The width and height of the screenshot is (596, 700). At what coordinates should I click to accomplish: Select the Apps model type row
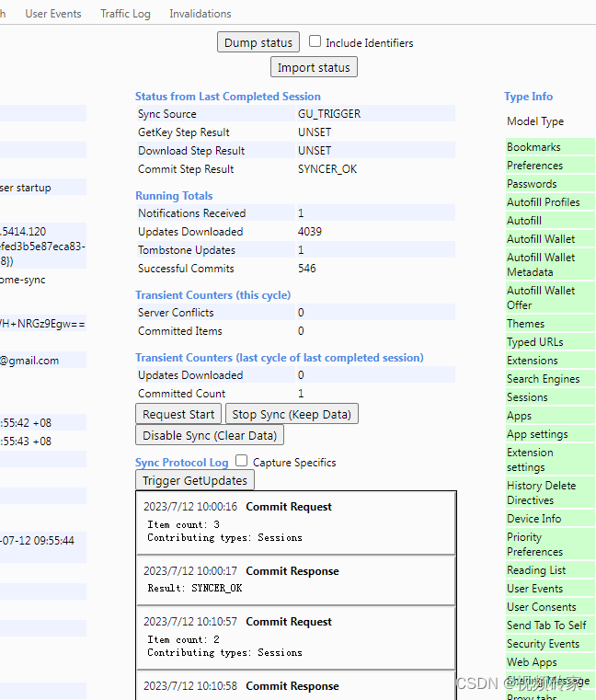550,415
